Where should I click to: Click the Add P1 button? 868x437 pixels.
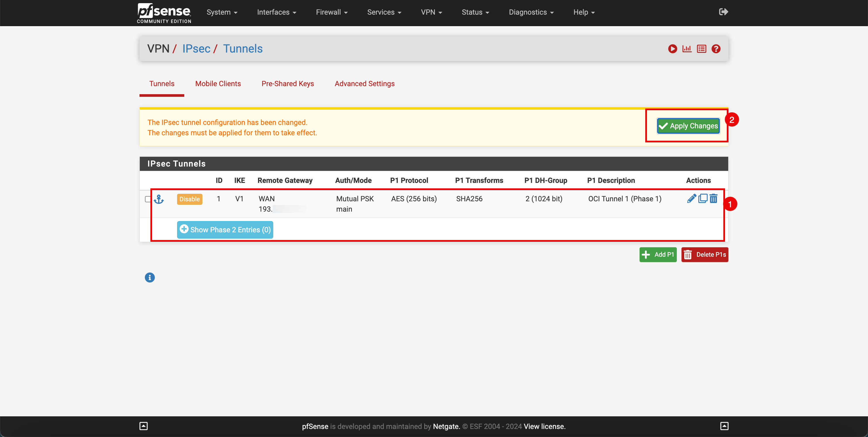658,254
